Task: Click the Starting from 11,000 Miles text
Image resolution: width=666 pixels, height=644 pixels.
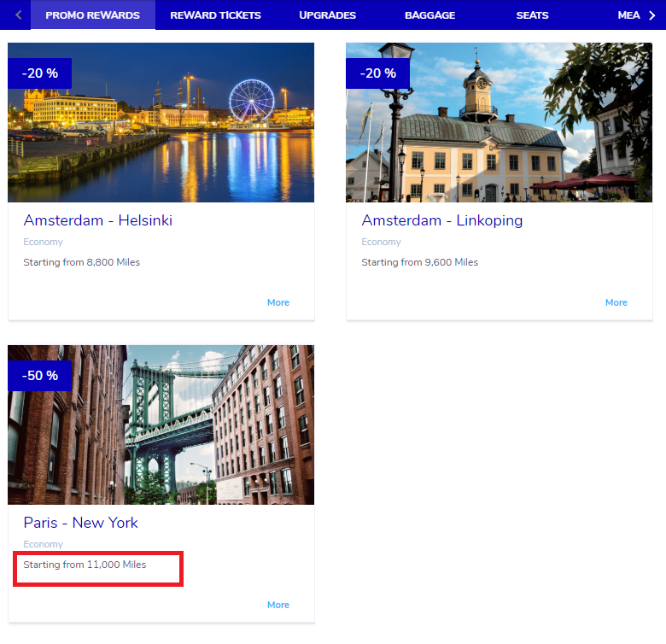Action: tap(85, 565)
